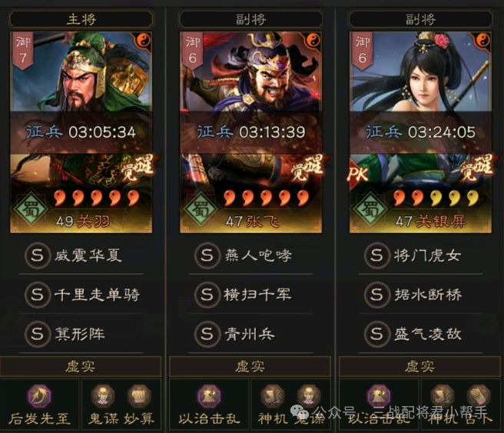The image size is (504, 433).
Task: Click 关银屏's star rating row
Action: 436,198
